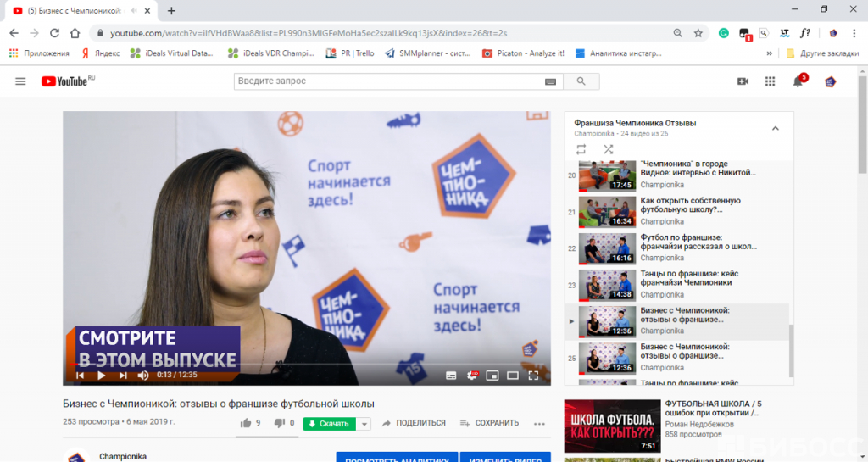Open the Chrome three-dot menu

(x=853, y=33)
